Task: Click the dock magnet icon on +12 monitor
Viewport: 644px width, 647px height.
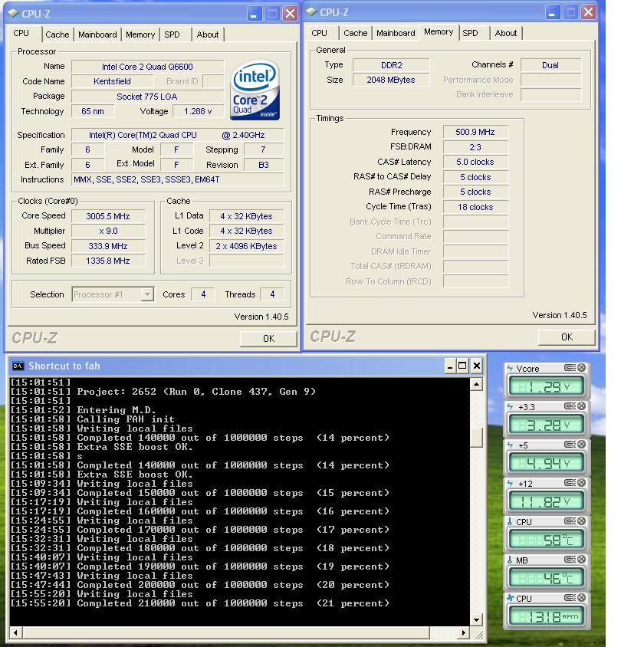Action: 570,483
